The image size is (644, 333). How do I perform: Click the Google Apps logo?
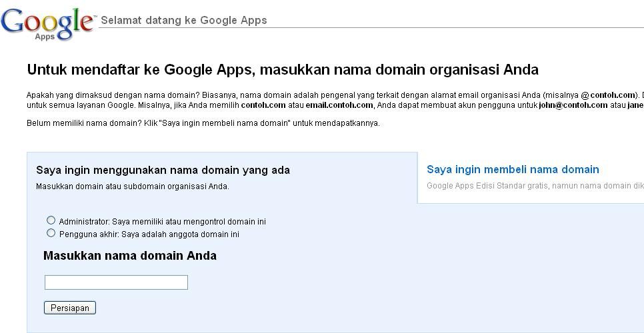(x=47, y=24)
